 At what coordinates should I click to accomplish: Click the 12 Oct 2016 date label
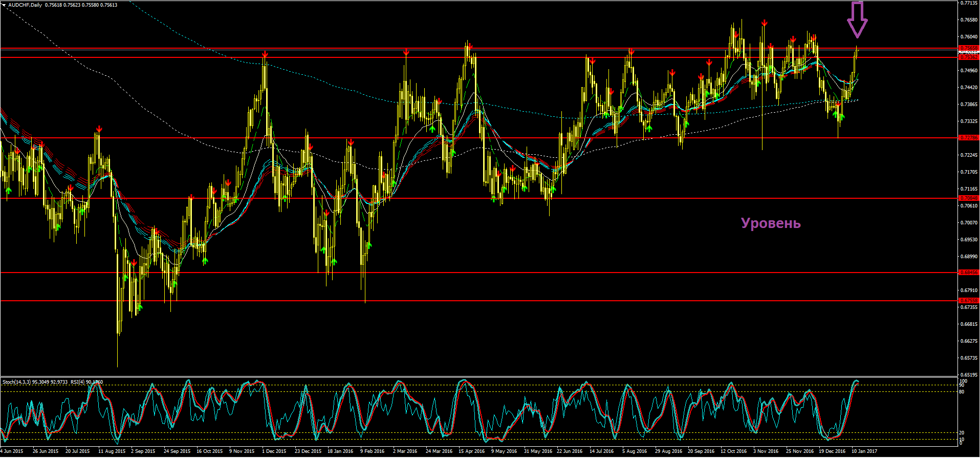pyautogui.click(x=733, y=451)
